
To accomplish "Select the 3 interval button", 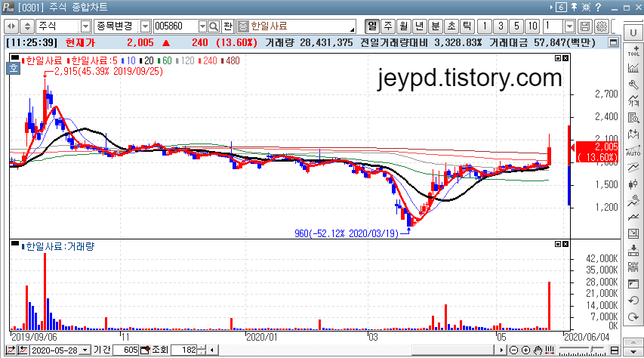I will tap(501, 26).
